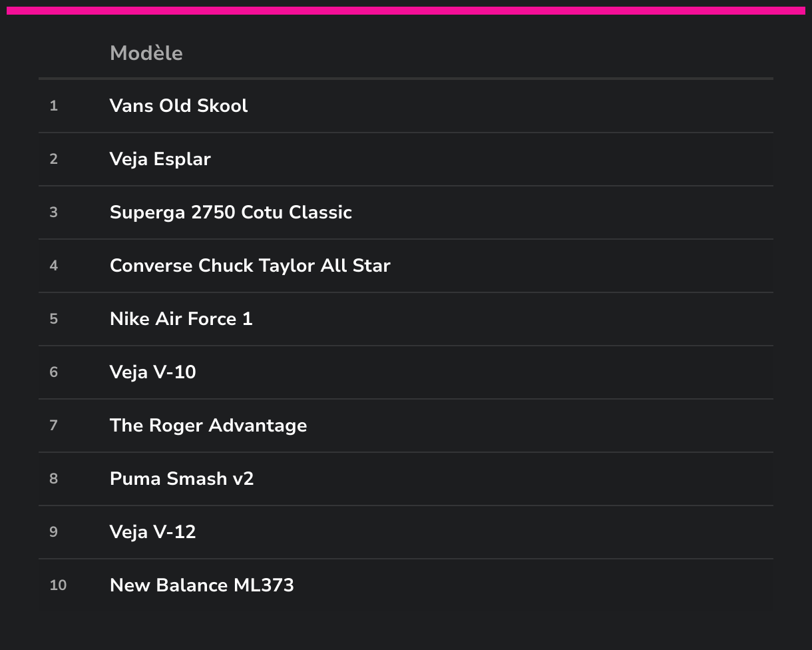Open the New Balance ML373 entry
Viewport: 812px width, 650px height.
[x=405, y=585]
